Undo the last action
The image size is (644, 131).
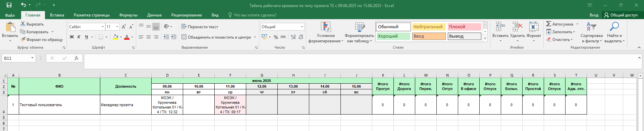tap(23, 5)
